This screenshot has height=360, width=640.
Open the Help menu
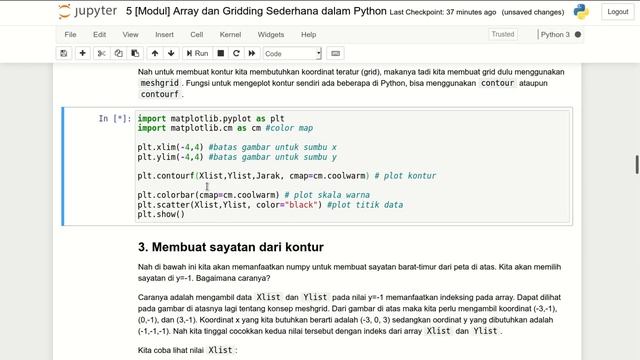309,35
